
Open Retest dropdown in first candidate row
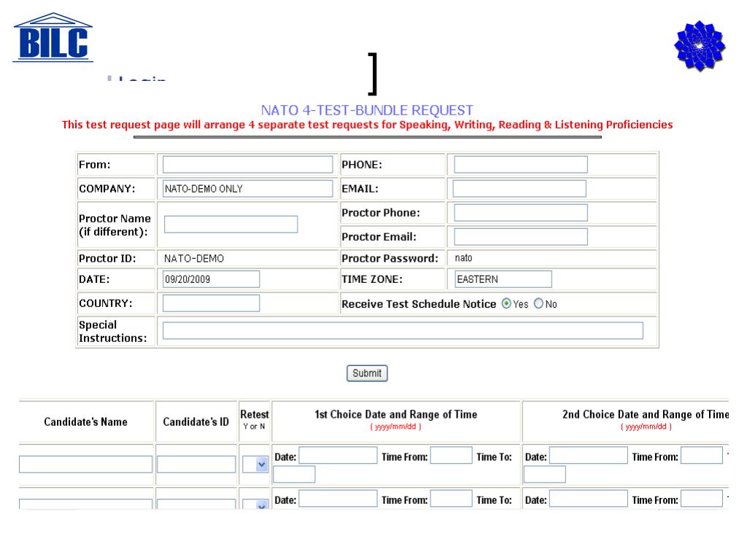tap(255, 464)
